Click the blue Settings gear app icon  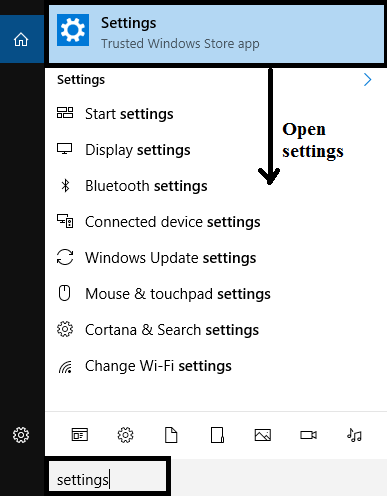click(73, 30)
